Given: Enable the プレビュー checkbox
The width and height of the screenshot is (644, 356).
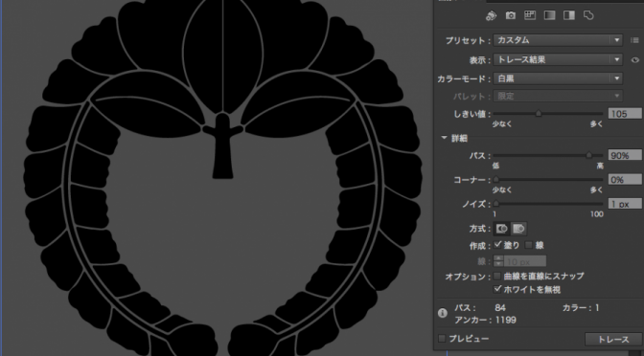Looking at the screenshot, I should pos(442,339).
